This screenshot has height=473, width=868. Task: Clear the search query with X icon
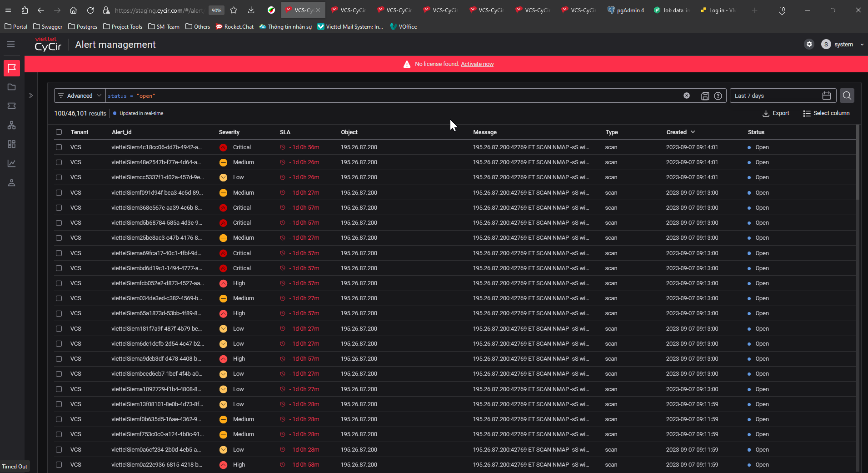[x=687, y=96]
